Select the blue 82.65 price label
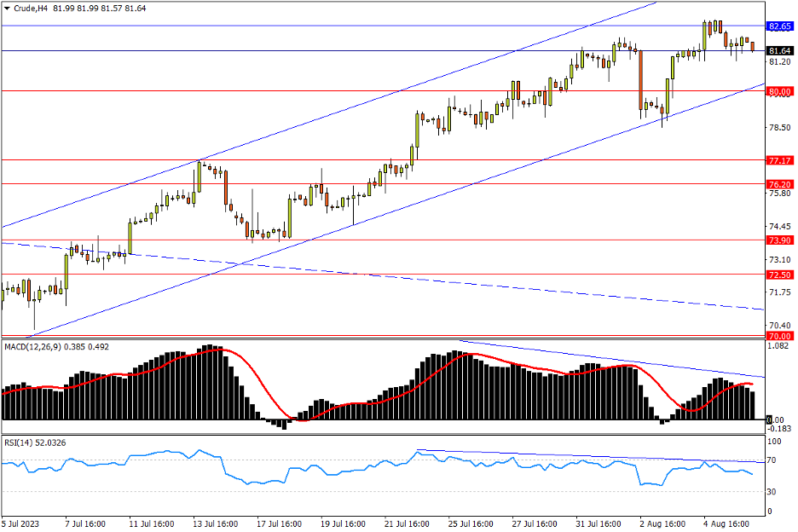The image size is (798, 532). coord(780,26)
